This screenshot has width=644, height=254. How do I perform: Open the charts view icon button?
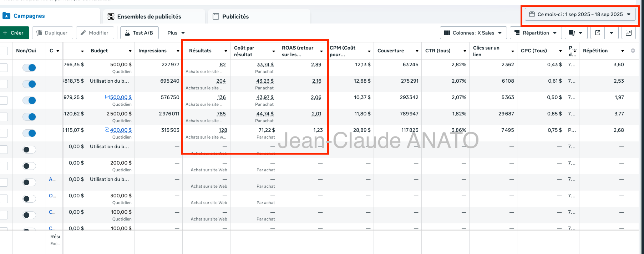coord(628,33)
